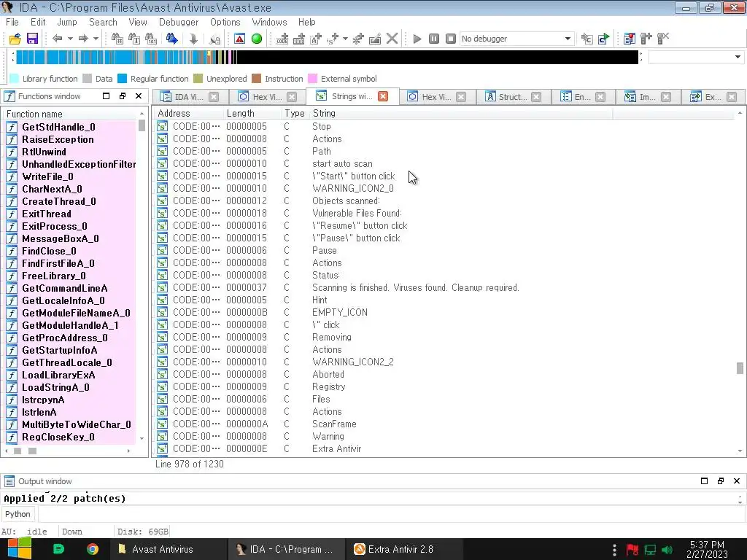747x560 pixels.
Task: Search byte sequence (binoculars 101)
Action: [x=151, y=39]
